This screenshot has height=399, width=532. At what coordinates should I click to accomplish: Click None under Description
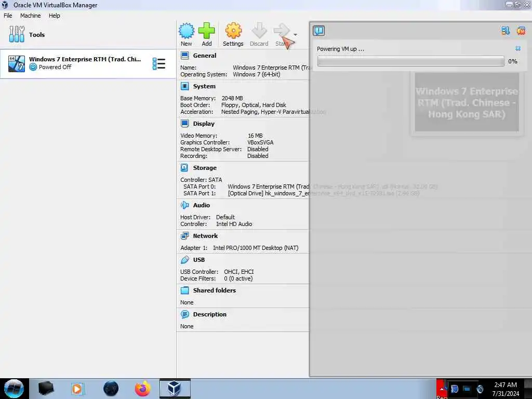pyautogui.click(x=187, y=326)
